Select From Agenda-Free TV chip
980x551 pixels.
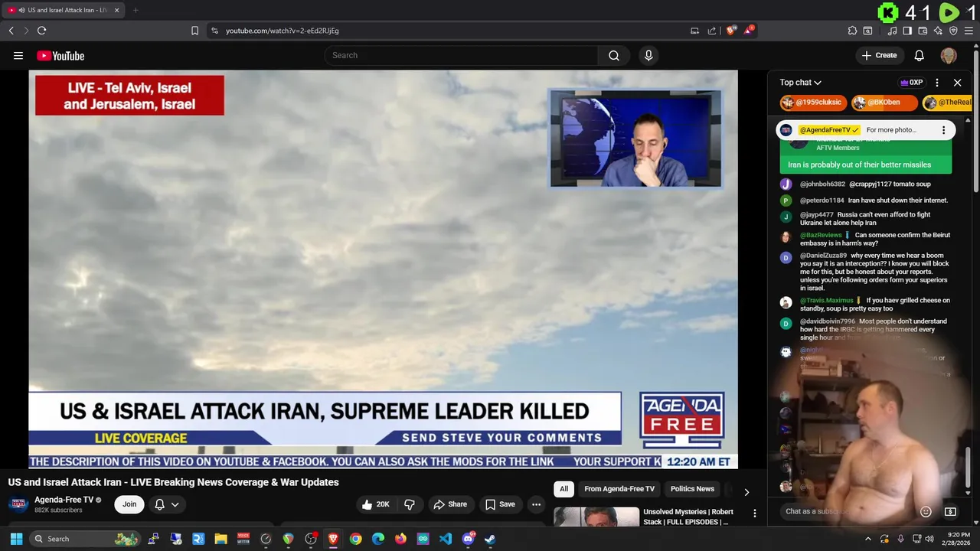point(619,489)
